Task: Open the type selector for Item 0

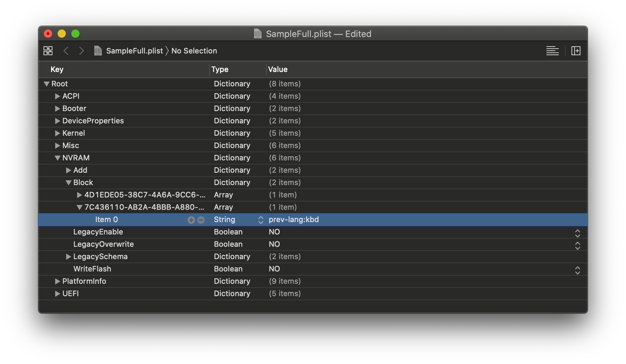Action: coord(261,220)
